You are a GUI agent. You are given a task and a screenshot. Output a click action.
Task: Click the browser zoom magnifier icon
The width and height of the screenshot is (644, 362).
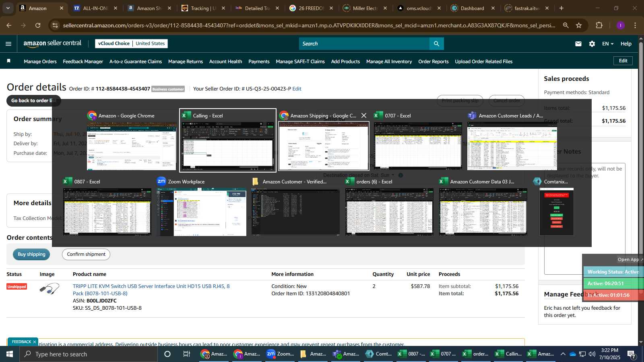566,25
